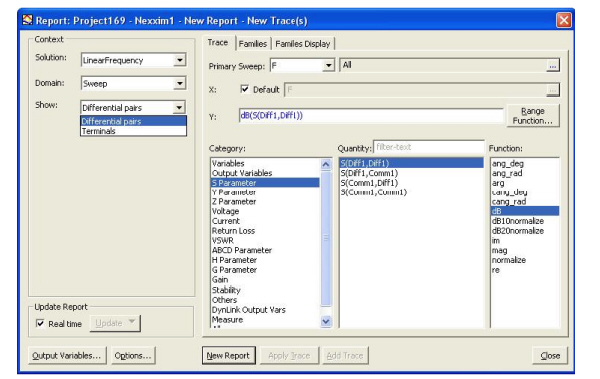Click the Primary Sweep ellipsis browse button
The image size is (600, 379).
(552, 65)
